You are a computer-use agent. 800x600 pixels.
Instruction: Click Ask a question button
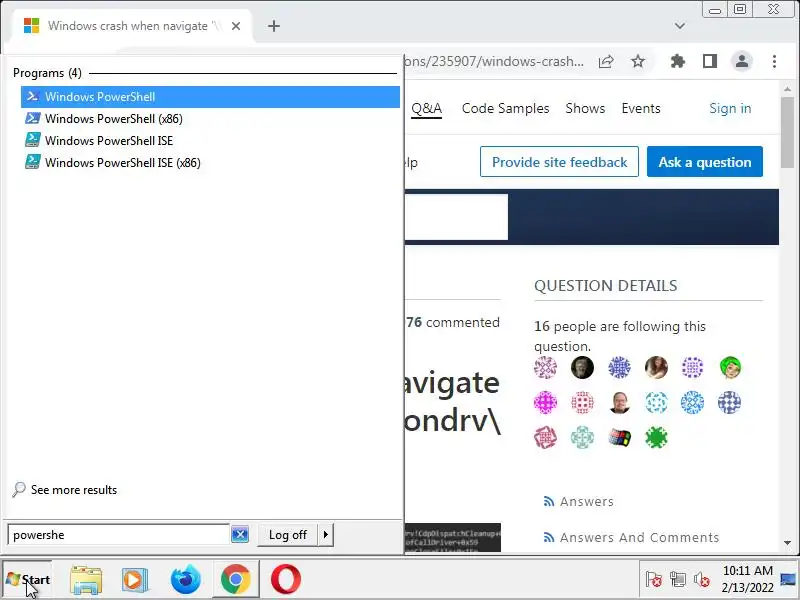[705, 162]
